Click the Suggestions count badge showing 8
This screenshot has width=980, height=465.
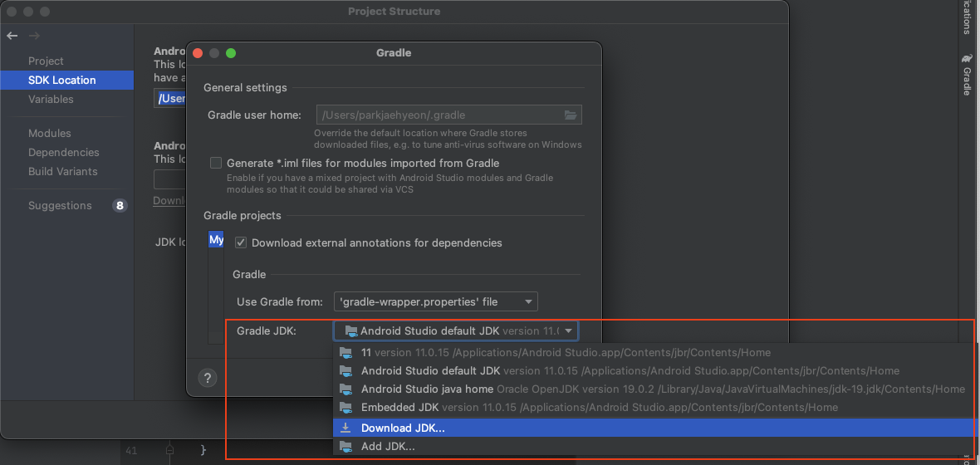coord(120,206)
